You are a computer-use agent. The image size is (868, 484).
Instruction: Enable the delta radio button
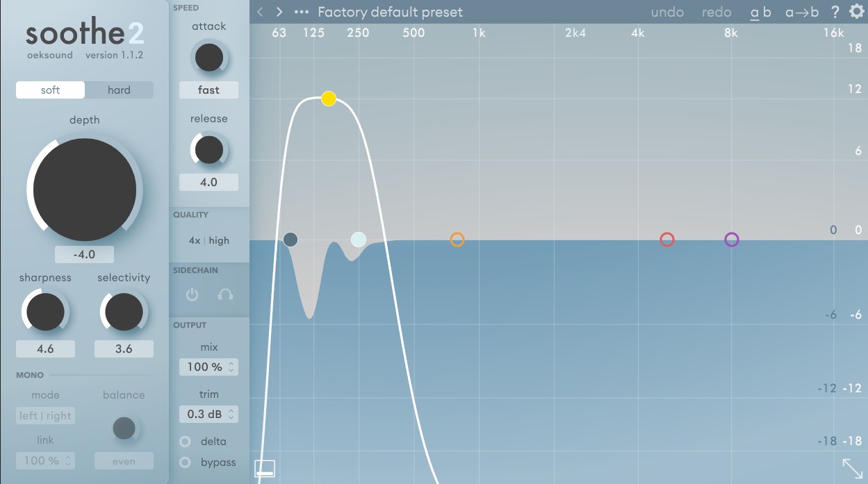(186, 442)
